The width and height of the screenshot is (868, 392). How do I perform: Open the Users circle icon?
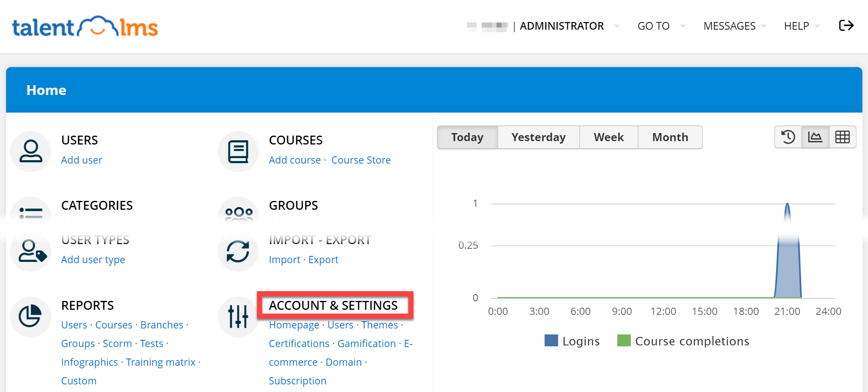(x=31, y=151)
